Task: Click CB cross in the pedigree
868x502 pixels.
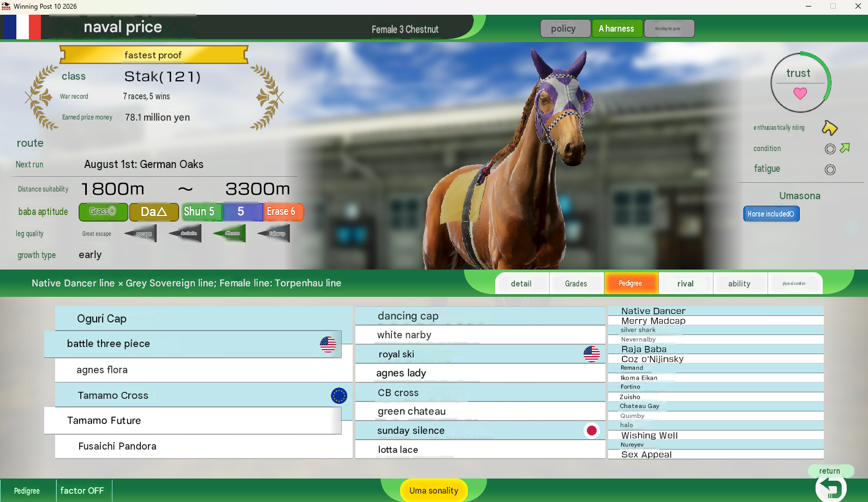Action: 480,392
